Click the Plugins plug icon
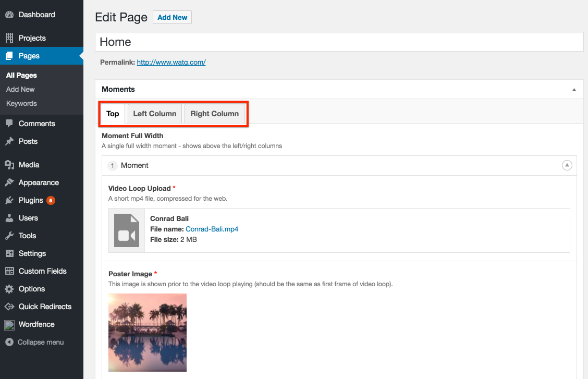The image size is (588, 379). pyautogui.click(x=9, y=200)
